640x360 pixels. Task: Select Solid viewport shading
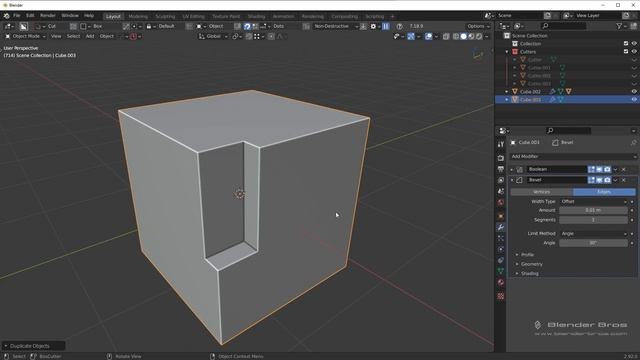463,36
